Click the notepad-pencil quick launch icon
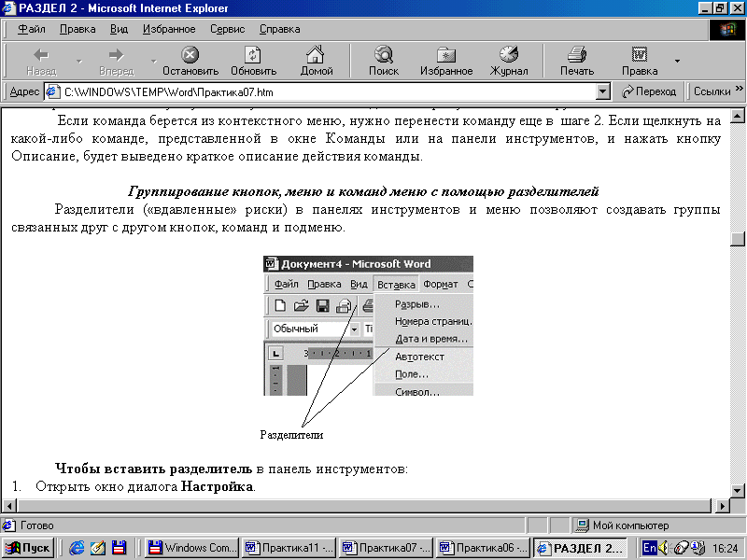747x560 pixels. pyautogui.click(x=98, y=548)
